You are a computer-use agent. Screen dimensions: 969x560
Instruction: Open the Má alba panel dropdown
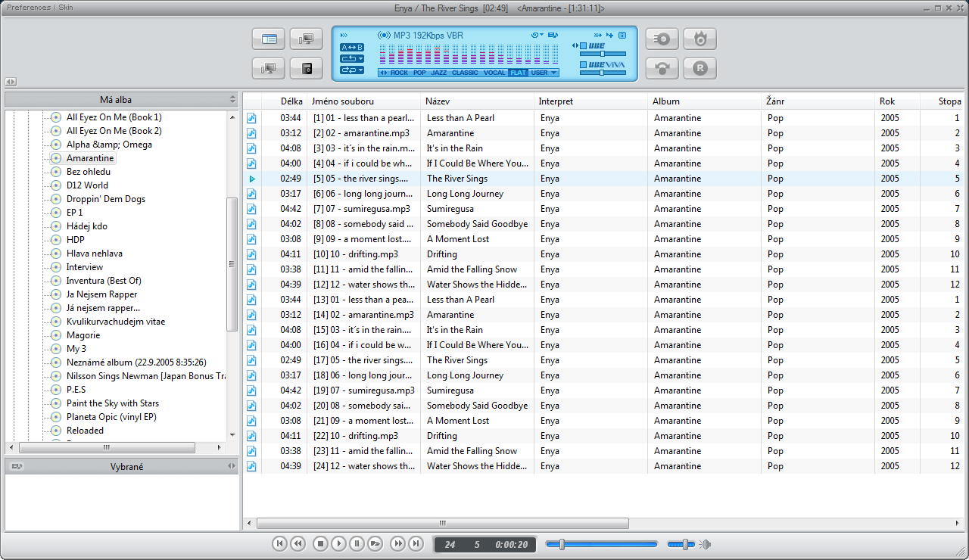[x=232, y=99]
